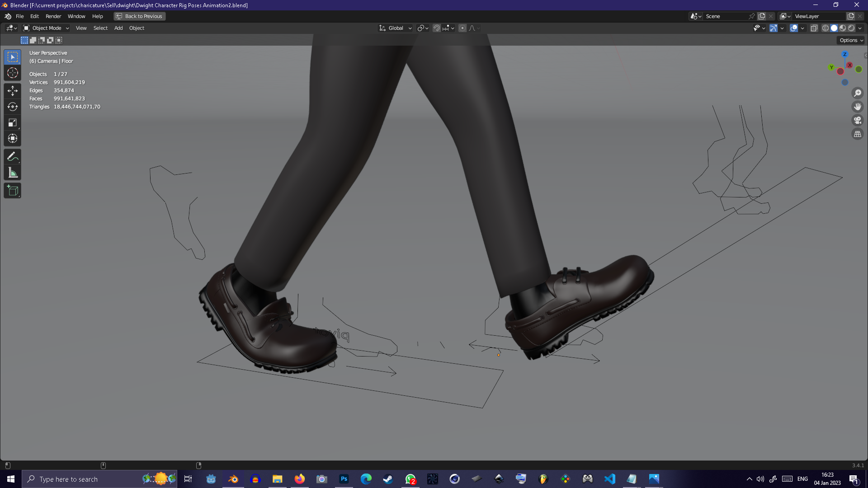Toggle Proportional Editing button
The image size is (868, 488).
tap(462, 28)
